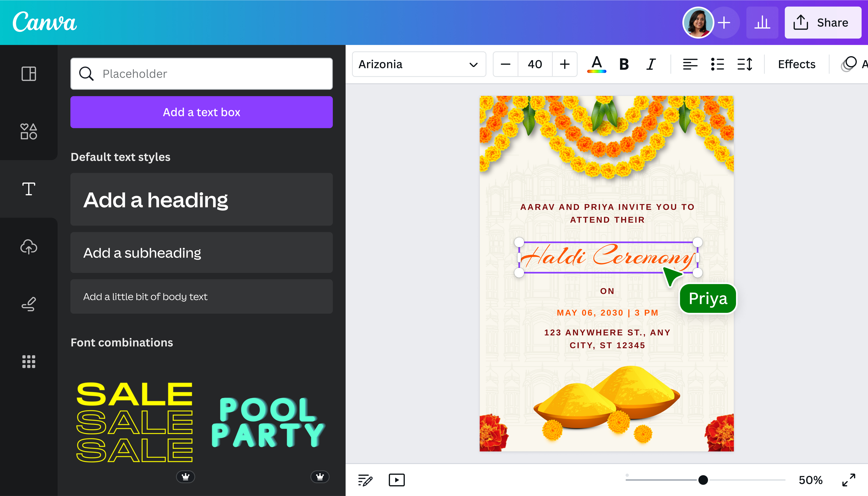Screen dimensions: 868x496
Task: Click Add a subheading style
Action: click(201, 253)
